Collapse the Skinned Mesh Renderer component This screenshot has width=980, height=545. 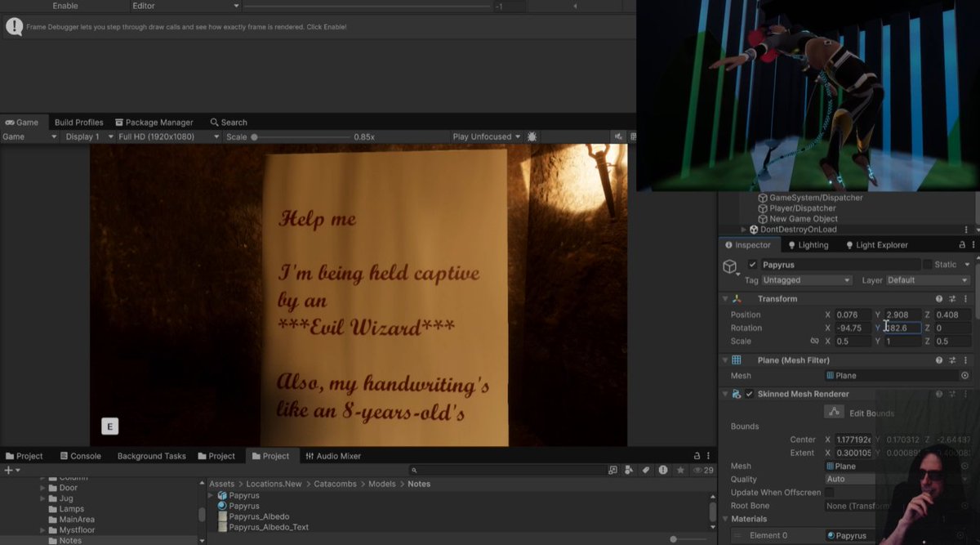pos(724,394)
